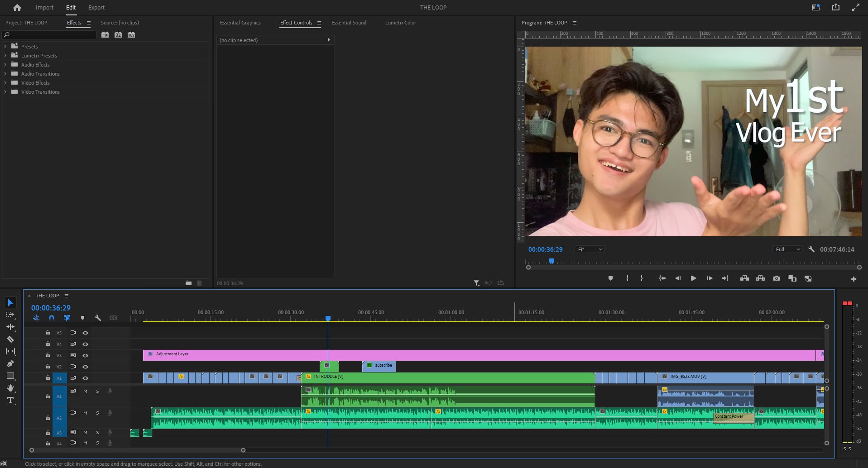The height and width of the screenshot is (468, 868).
Task: Expand the Audio Transitions folder
Action: [x=5, y=74]
